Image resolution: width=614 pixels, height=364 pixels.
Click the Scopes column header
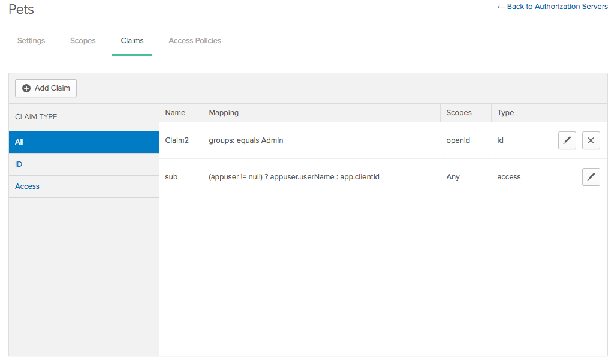pyautogui.click(x=459, y=113)
